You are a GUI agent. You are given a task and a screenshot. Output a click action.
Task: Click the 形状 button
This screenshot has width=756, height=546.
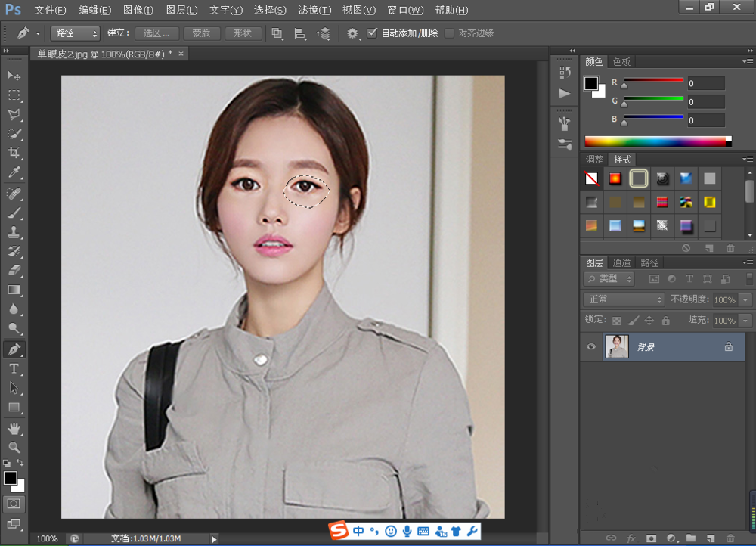point(243,33)
